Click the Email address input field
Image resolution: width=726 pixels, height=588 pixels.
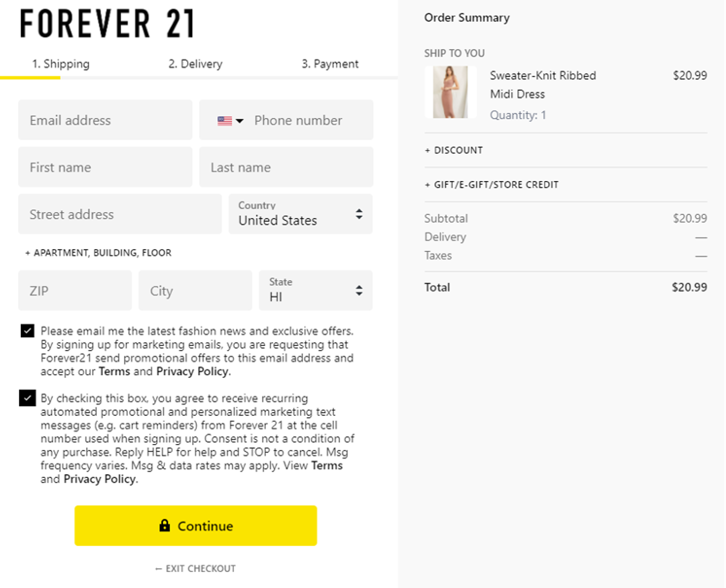pyautogui.click(x=105, y=120)
